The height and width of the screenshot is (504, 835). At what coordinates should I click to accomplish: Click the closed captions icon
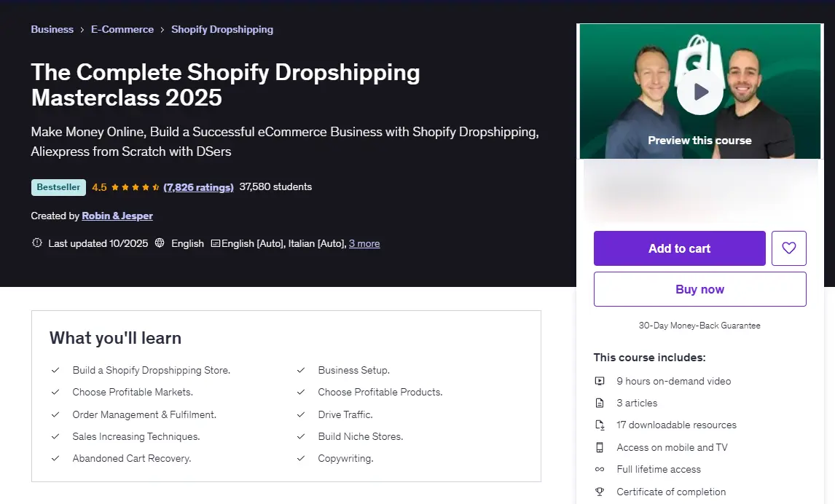click(x=214, y=243)
